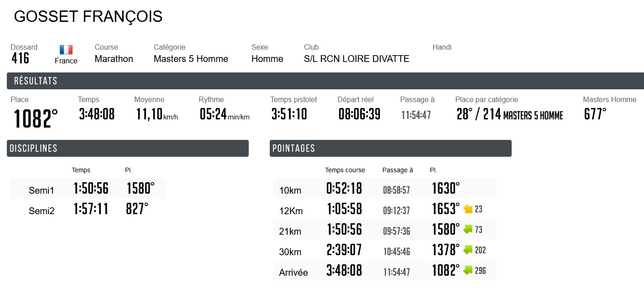Click the Masters Homme rank 677°
This screenshot has width=644, height=288.
point(595,114)
